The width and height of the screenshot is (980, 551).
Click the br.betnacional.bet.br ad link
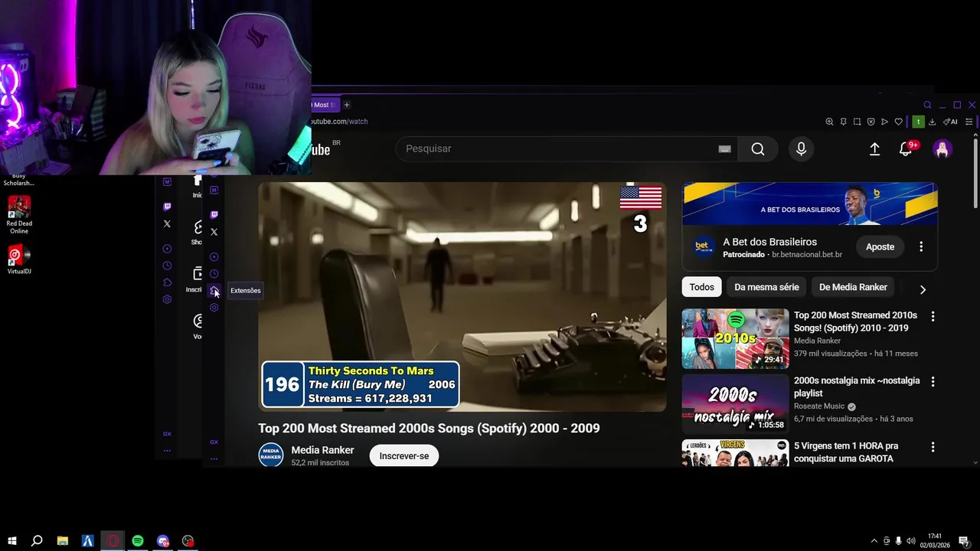pyautogui.click(x=807, y=254)
